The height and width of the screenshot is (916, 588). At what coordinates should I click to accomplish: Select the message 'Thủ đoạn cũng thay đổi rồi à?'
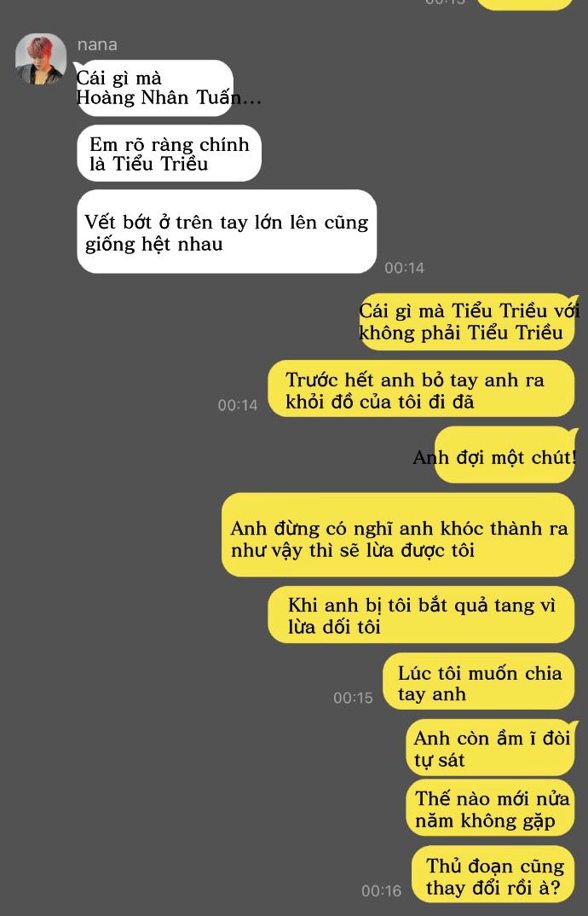[x=493, y=874]
